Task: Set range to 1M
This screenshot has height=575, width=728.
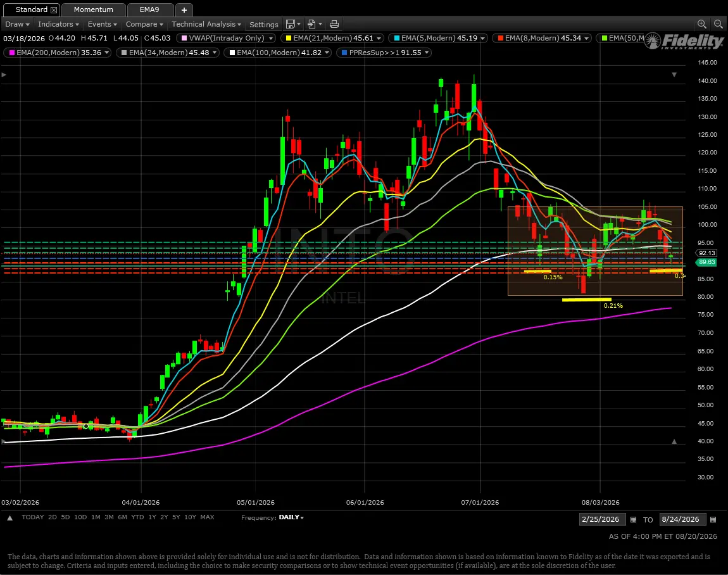Action: point(96,517)
